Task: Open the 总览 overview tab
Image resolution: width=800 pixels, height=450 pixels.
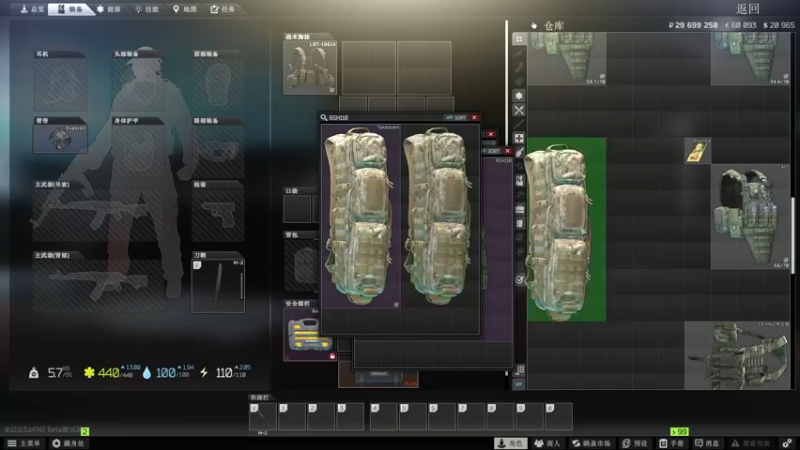Action: [32, 9]
